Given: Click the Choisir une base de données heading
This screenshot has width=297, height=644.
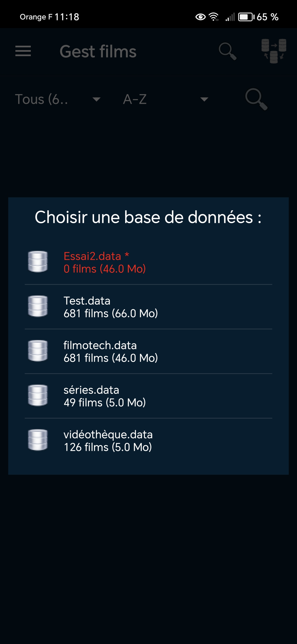Looking at the screenshot, I should [148, 217].
